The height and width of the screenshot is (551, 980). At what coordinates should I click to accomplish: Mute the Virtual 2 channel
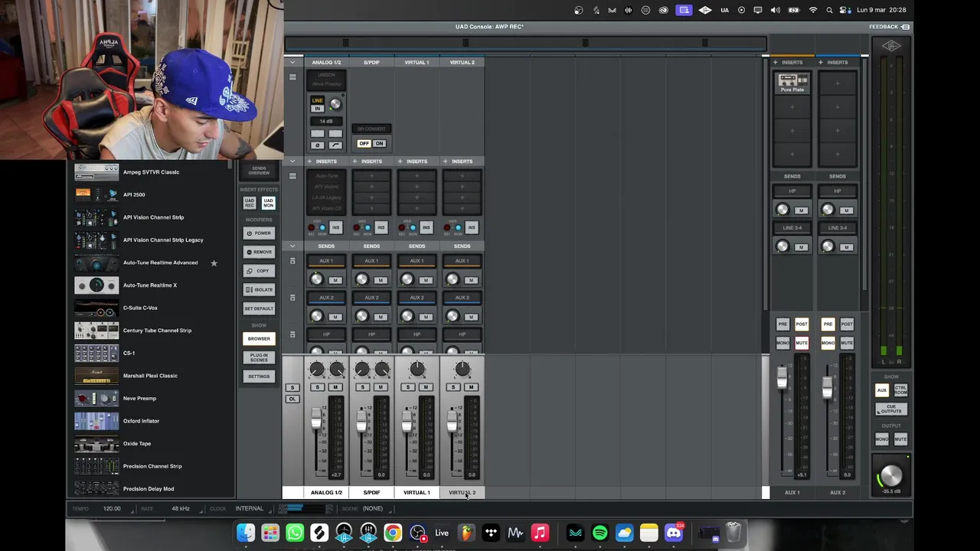coord(471,387)
